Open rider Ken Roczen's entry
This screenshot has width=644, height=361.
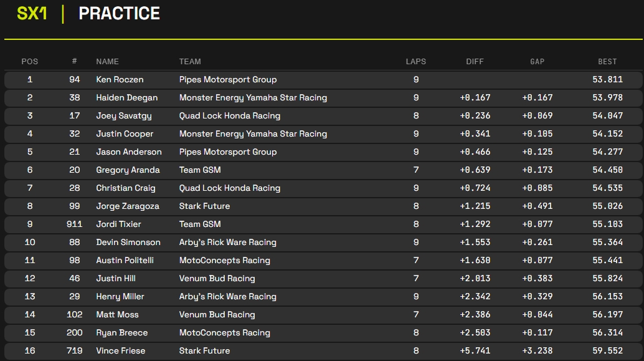[x=120, y=79]
